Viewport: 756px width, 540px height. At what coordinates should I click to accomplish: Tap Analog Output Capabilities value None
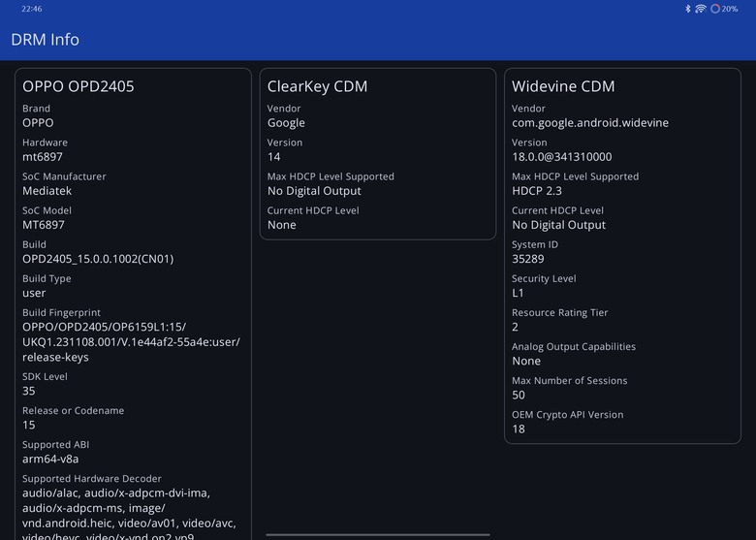tap(526, 361)
